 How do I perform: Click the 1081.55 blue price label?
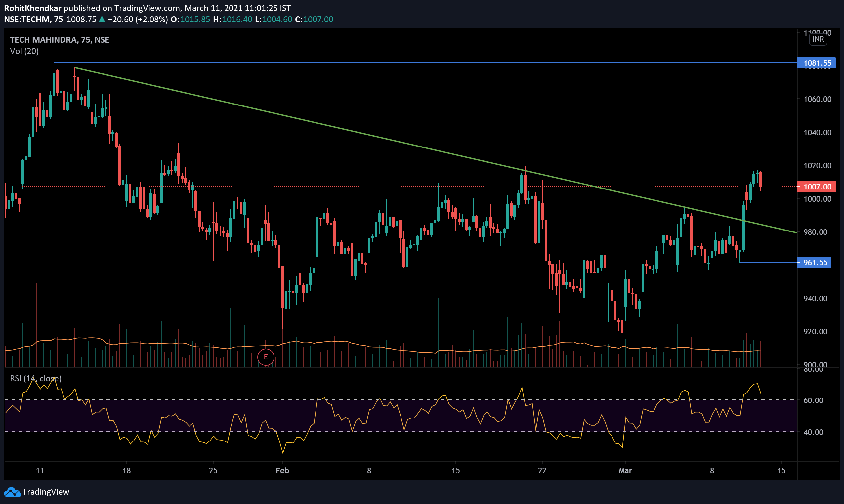pos(816,63)
